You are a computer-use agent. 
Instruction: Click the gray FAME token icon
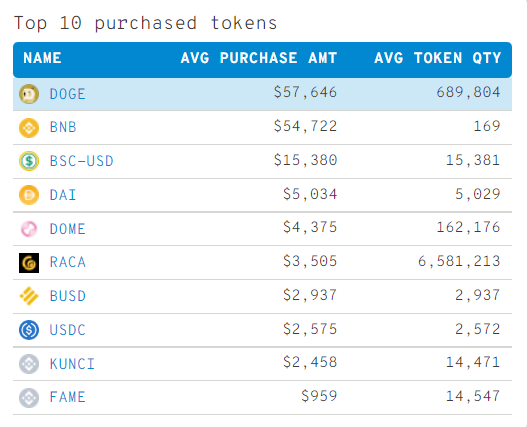click(29, 397)
